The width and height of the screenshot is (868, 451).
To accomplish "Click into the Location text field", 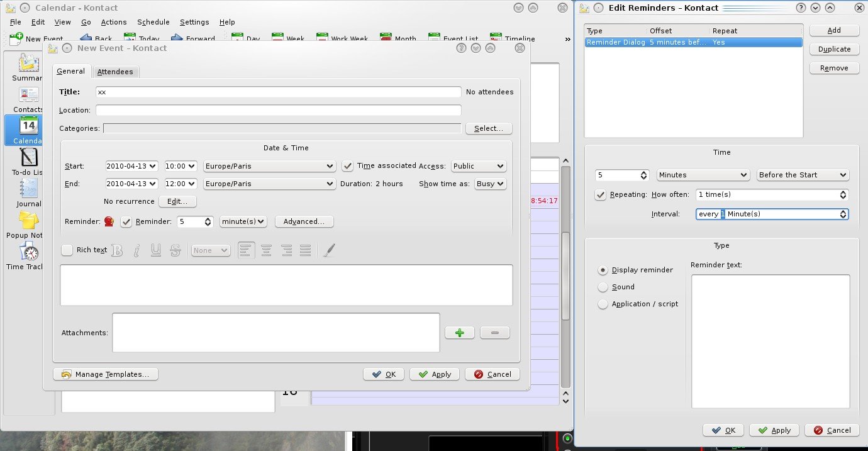I will (x=278, y=110).
